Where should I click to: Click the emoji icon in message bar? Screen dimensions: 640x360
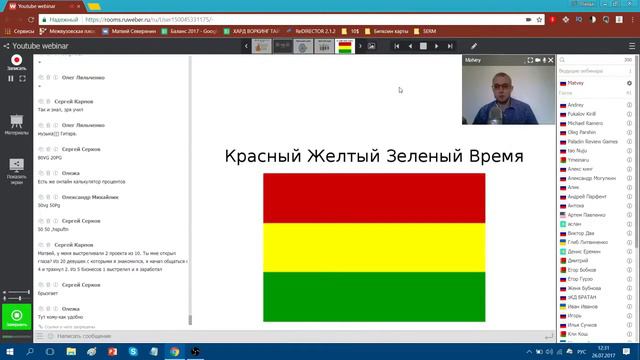[51, 336]
